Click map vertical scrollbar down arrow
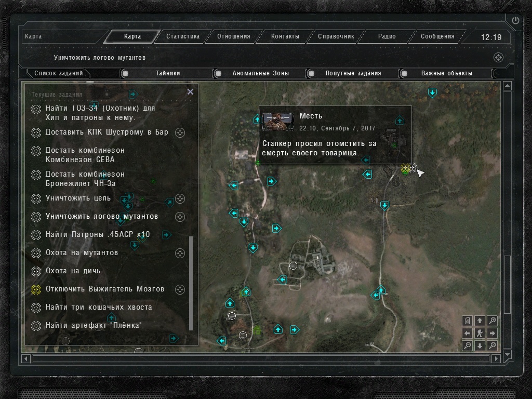Viewport: 532px width, 399px height. (507, 354)
